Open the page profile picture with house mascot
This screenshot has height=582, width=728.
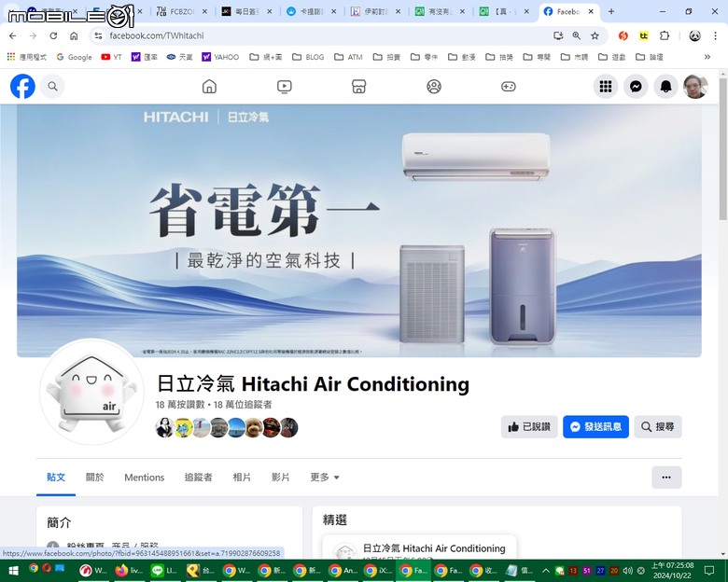pyautogui.click(x=91, y=391)
